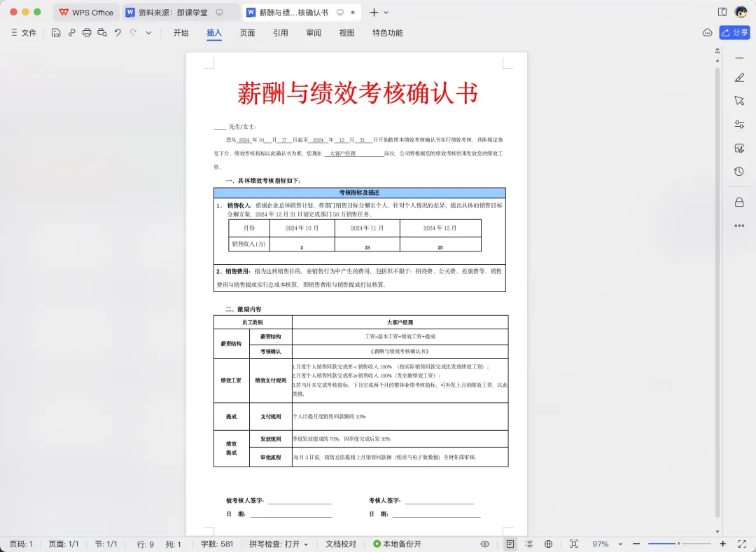Click the zoom out minus button
Image resolution: width=756 pixels, height=552 pixels.
tap(636, 544)
